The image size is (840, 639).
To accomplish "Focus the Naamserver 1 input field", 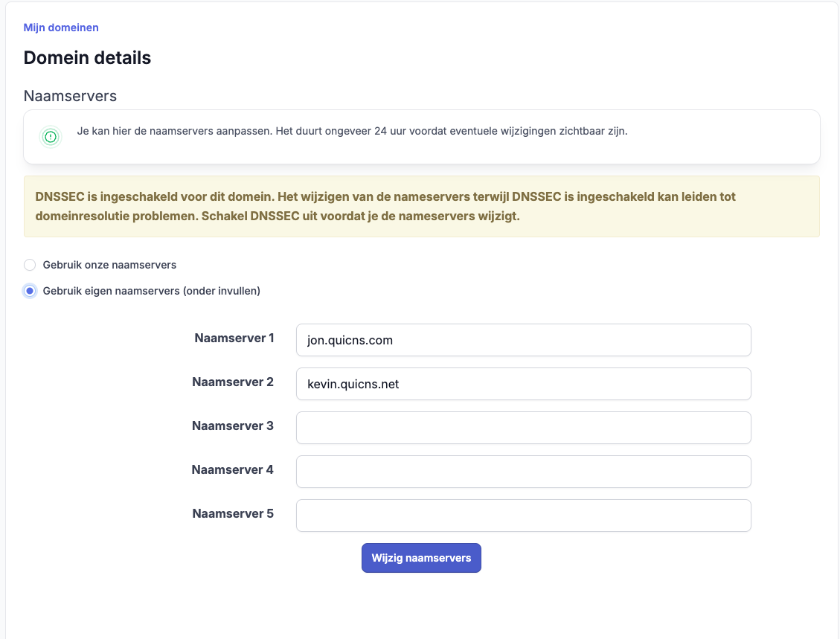I will click(x=523, y=340).
